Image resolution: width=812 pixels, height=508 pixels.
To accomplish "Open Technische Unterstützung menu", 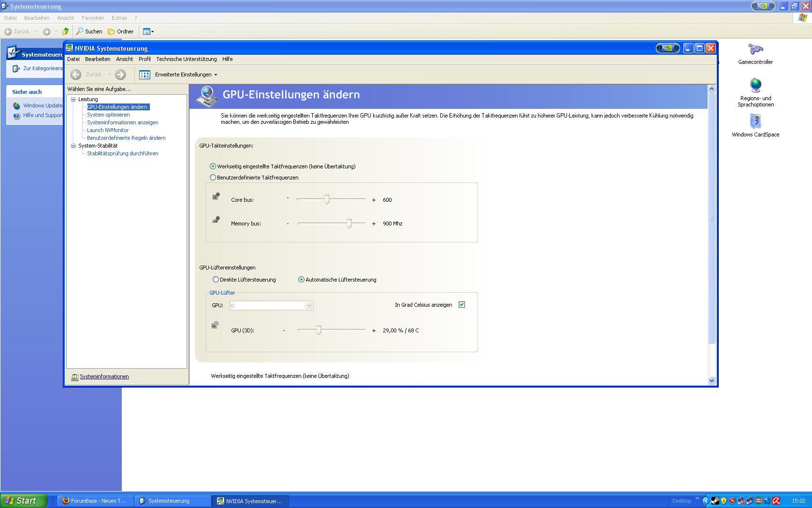I will tap(187, 59).
